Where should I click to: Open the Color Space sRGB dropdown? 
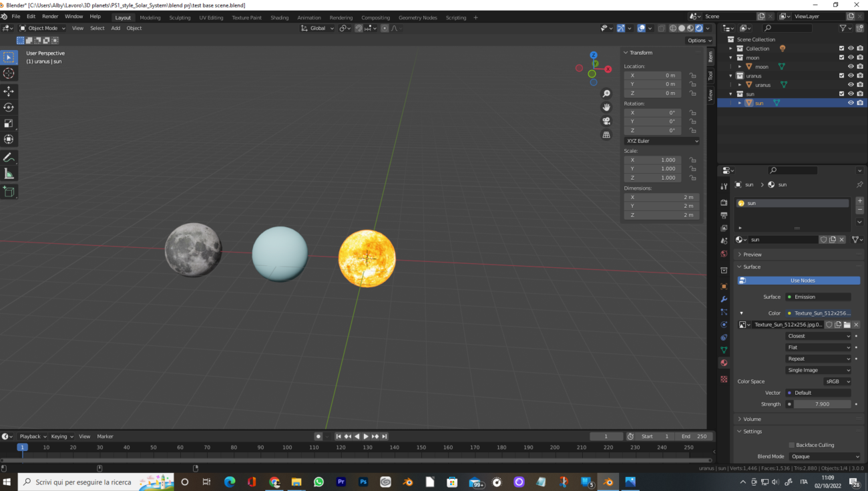pyautogui.click(x=837, y=381)
